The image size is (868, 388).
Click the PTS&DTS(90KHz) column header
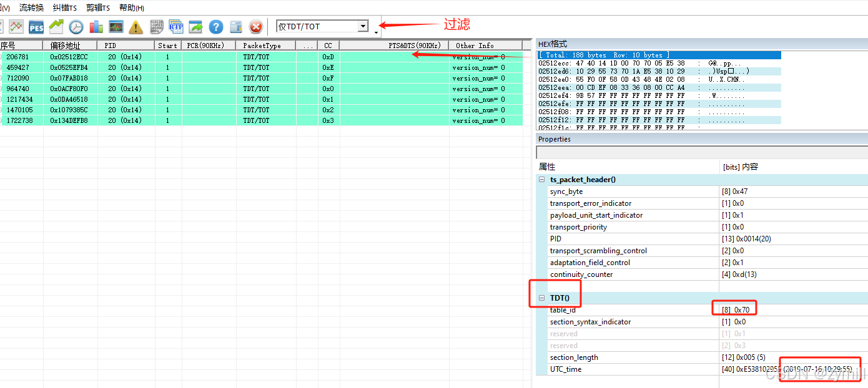point(394,46)
